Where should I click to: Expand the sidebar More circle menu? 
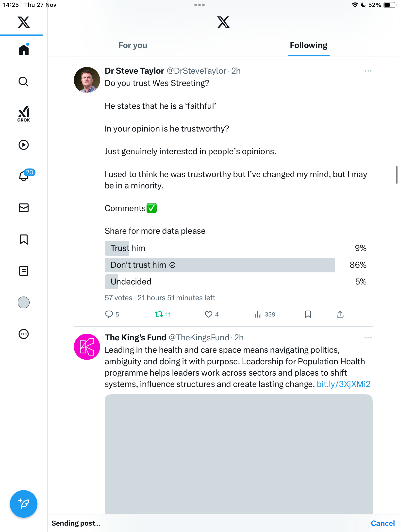pos(24,334)
